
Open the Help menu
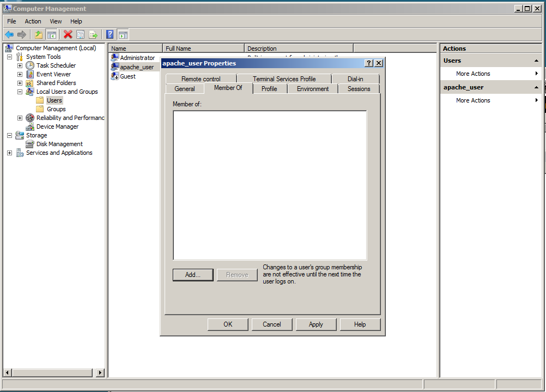point(76,21)
